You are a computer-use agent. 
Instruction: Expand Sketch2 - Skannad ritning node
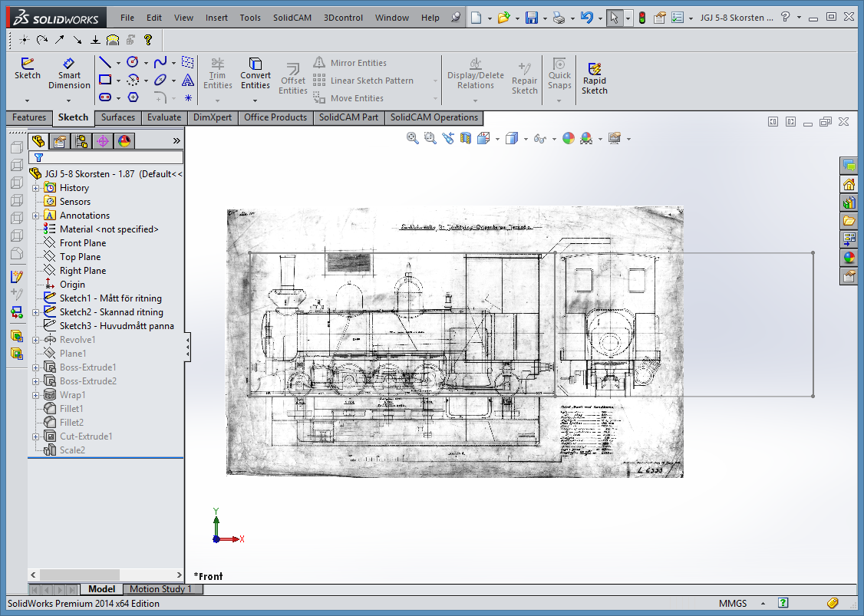(x=36, y=312)
